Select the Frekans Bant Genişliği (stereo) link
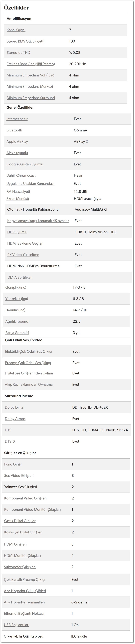135x644 pixels. 31,64
